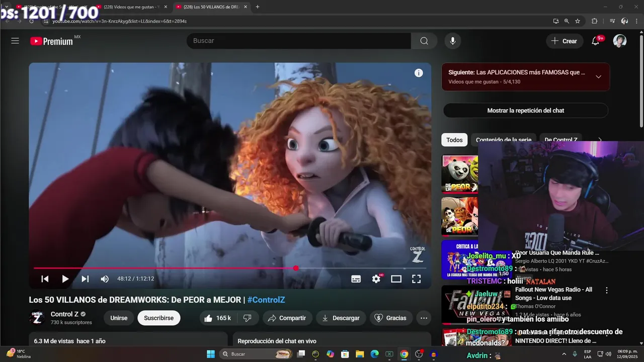This screenshot has width=644, height=362.
Task: Select the De Control Z chip
Action: coord(561,140)
